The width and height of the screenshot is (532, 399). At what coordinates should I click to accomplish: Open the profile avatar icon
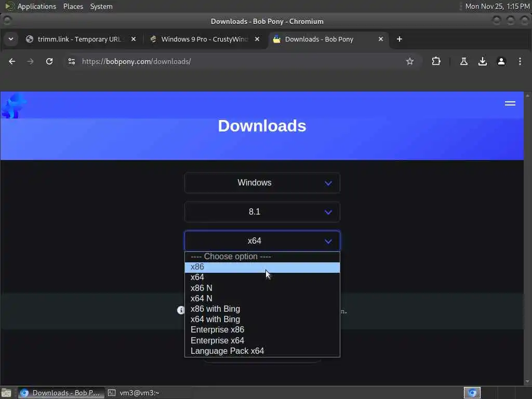point(501,61)
